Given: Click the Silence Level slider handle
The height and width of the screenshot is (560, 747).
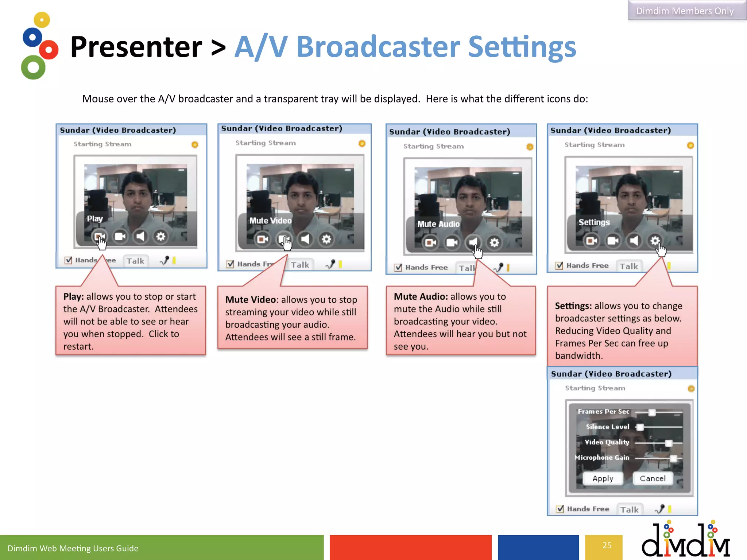Looking at the screenshot, I should [x=640, y=427].
